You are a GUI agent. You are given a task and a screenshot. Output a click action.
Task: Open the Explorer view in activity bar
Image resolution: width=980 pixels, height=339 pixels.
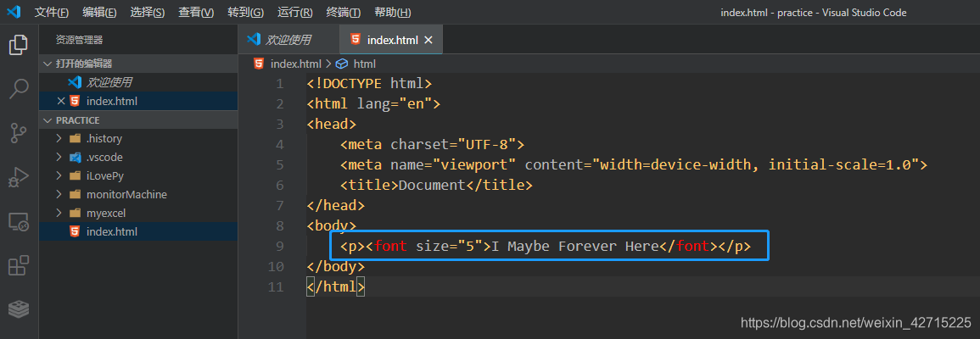(18, 44)
